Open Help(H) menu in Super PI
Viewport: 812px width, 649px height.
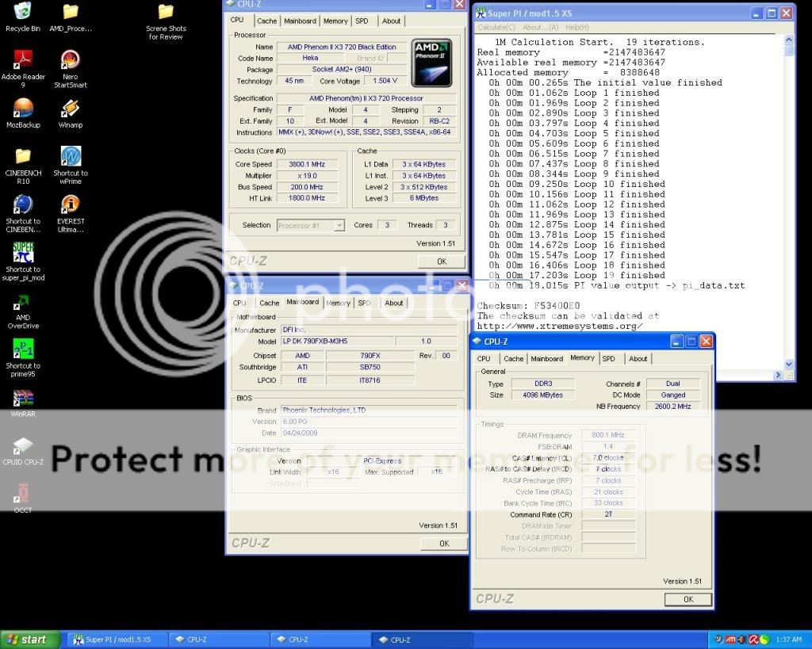pos(577,28)
